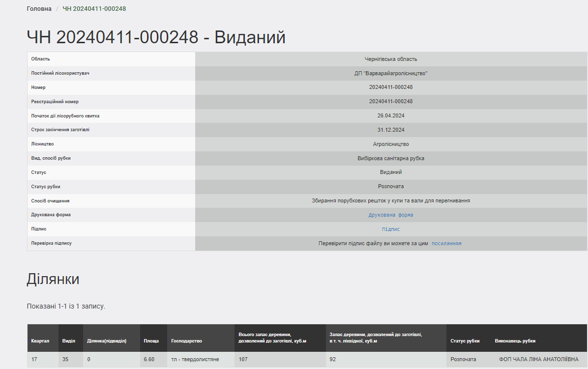Screen dimensions: 588x369
Task: Click the Квартал column header
Action: click(40, 341)
